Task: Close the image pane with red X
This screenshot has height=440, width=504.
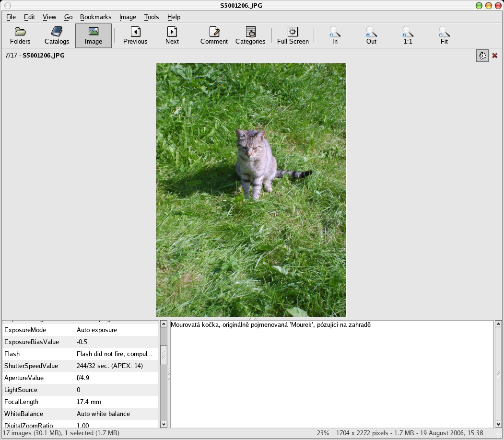Action: pyautogui.click(x=495, y=56)
